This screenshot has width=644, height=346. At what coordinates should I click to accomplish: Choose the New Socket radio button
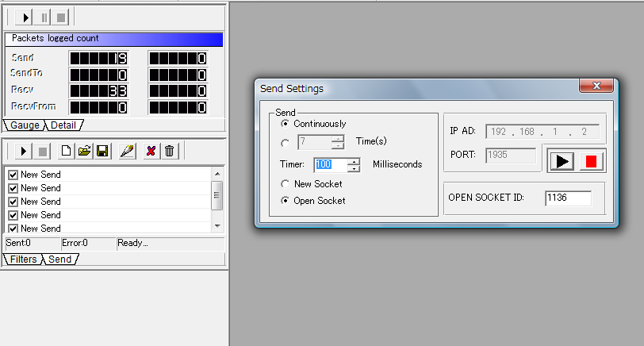[286, 183]
